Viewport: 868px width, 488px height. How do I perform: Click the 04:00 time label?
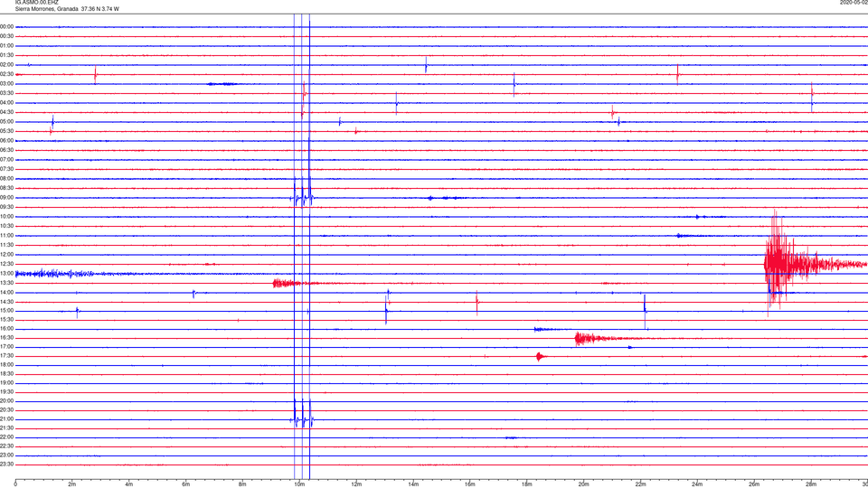pos(6,102)
